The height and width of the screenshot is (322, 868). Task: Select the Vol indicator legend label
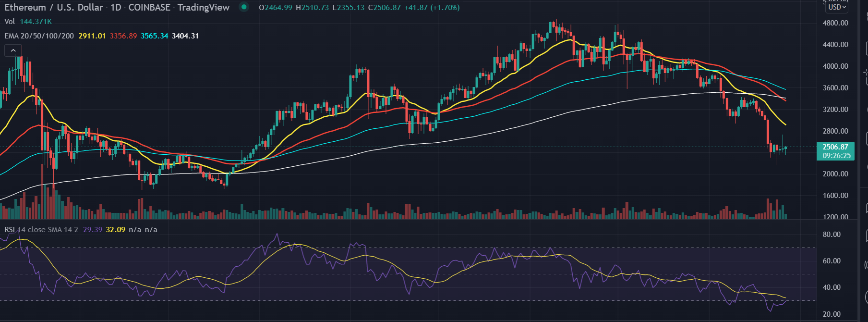10,22
